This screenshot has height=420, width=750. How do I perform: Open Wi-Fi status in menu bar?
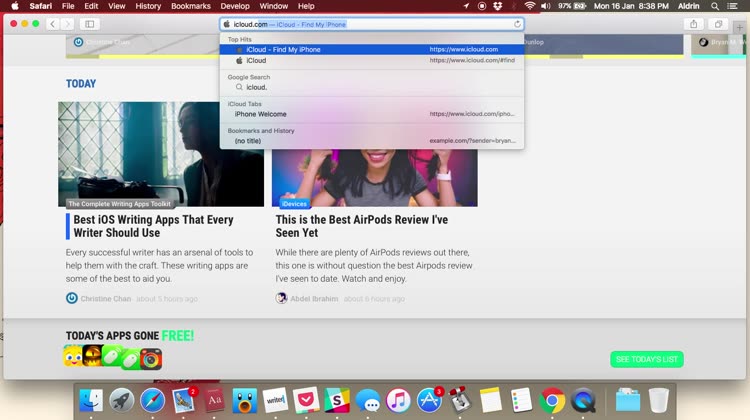(529, 6)
